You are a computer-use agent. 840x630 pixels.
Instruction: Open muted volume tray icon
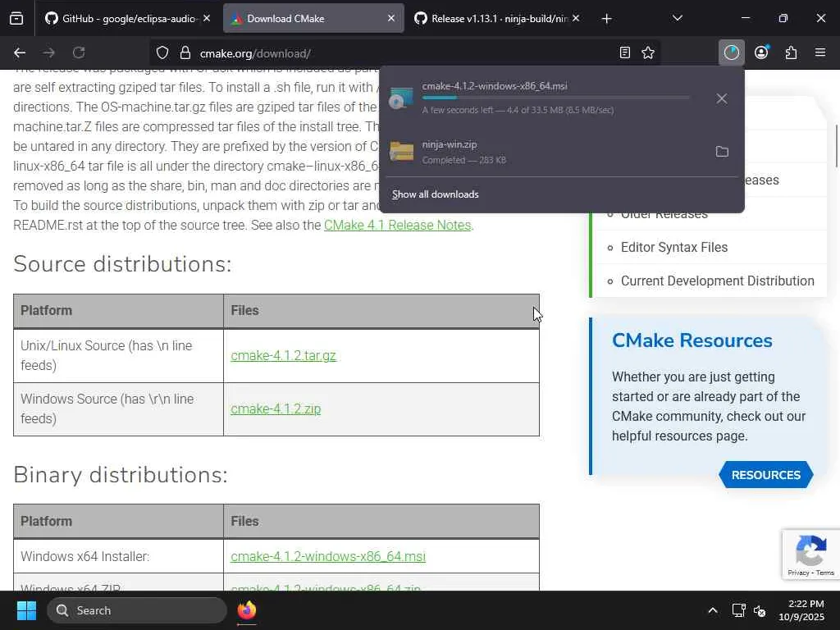[759, 610]
